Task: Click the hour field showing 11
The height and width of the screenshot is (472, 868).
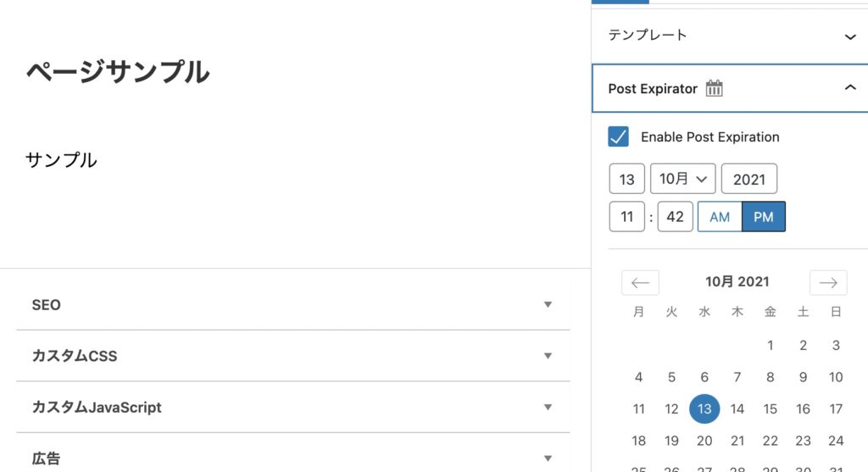Action: (626, 217)
